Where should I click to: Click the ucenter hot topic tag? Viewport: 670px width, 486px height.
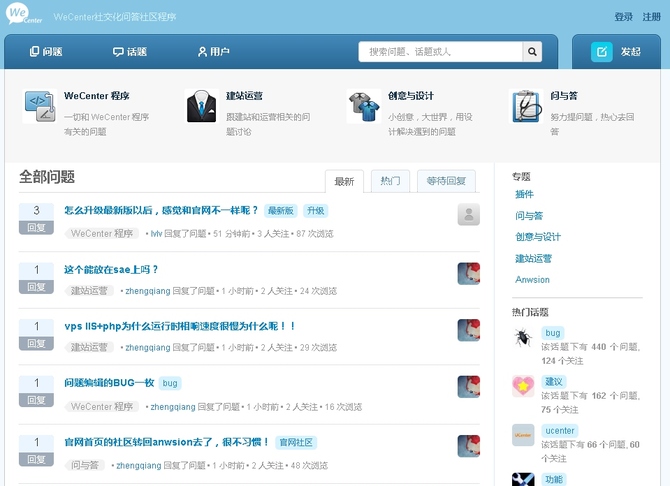tap(560, 430)
